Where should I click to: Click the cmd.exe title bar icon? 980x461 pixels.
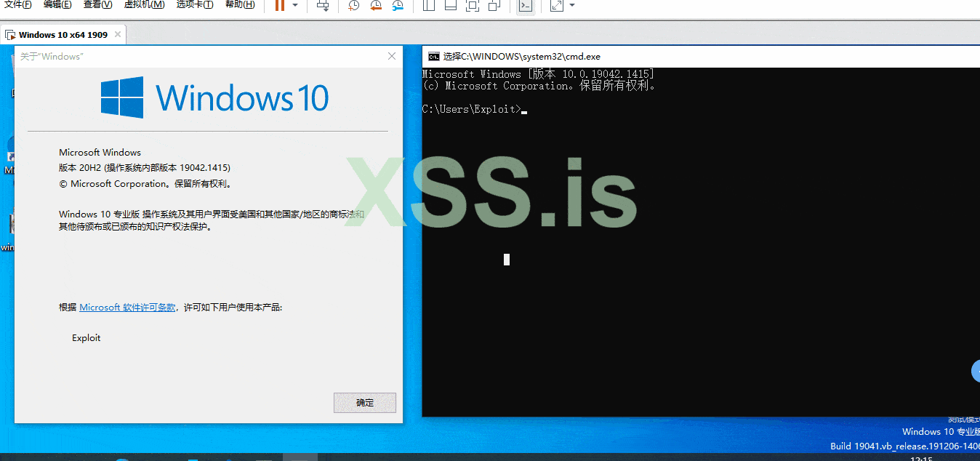tap(434, 56)
